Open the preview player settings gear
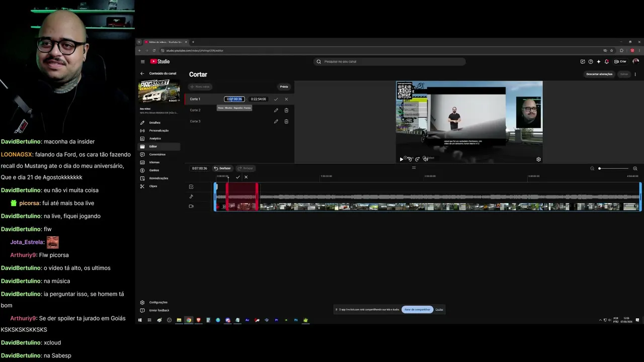The image size is (644, 362). (538, 159)
